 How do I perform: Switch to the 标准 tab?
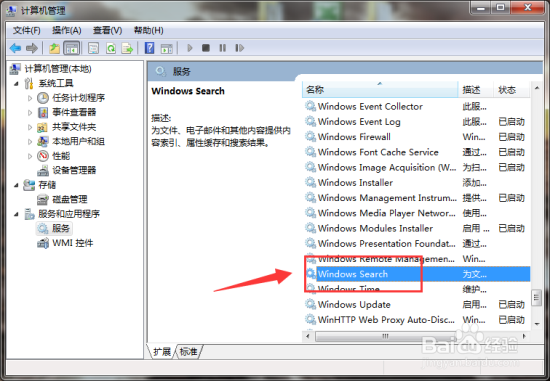(x=188, y=352)
